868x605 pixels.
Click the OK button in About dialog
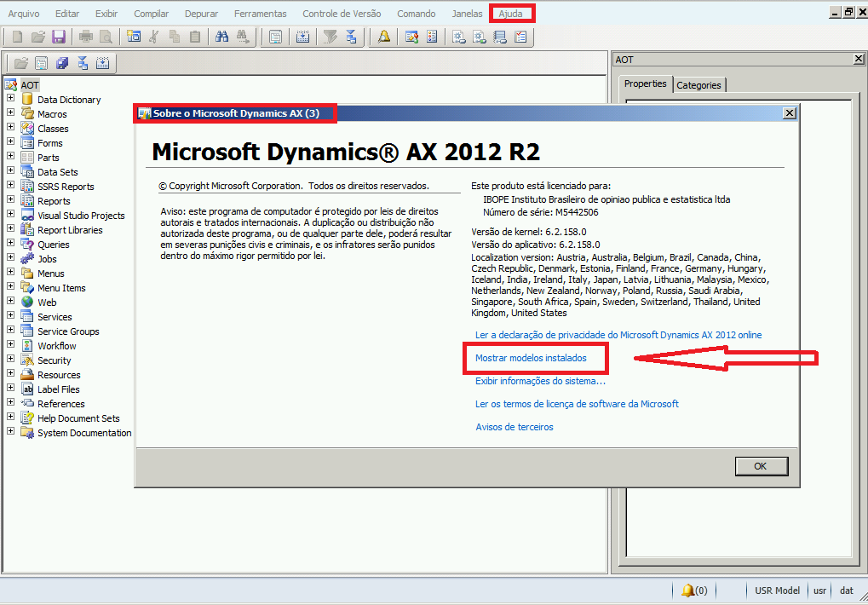pyautogui.click(x=762, y=466)
